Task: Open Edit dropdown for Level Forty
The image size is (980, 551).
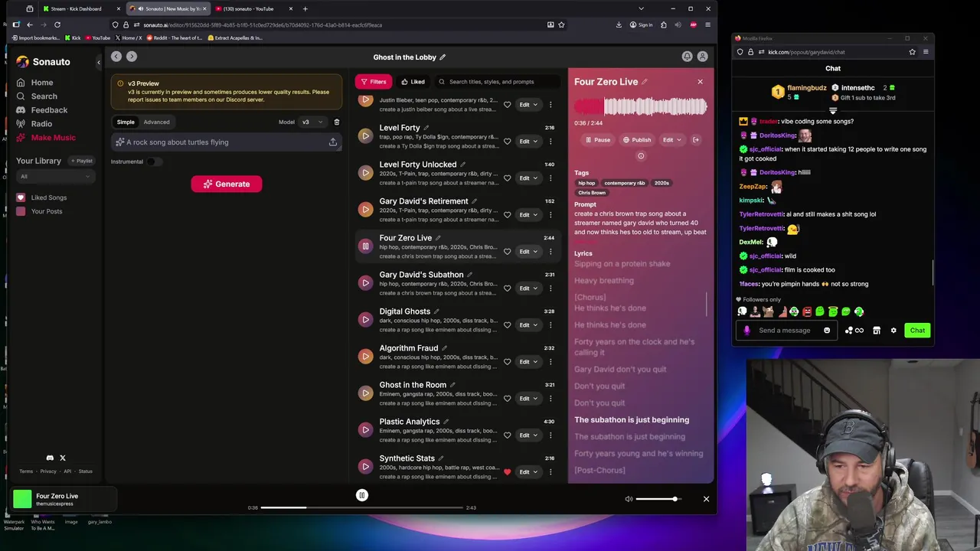Action: click(528, 142)
